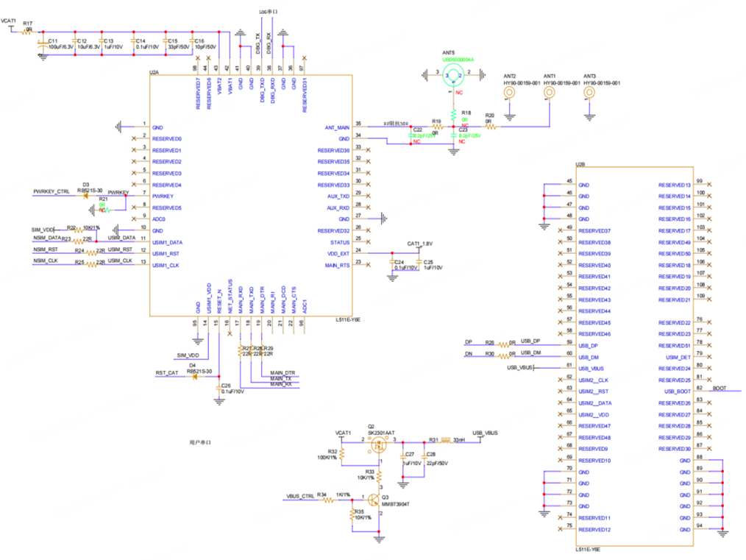Click the ADC0 pin label

(158, 219)
